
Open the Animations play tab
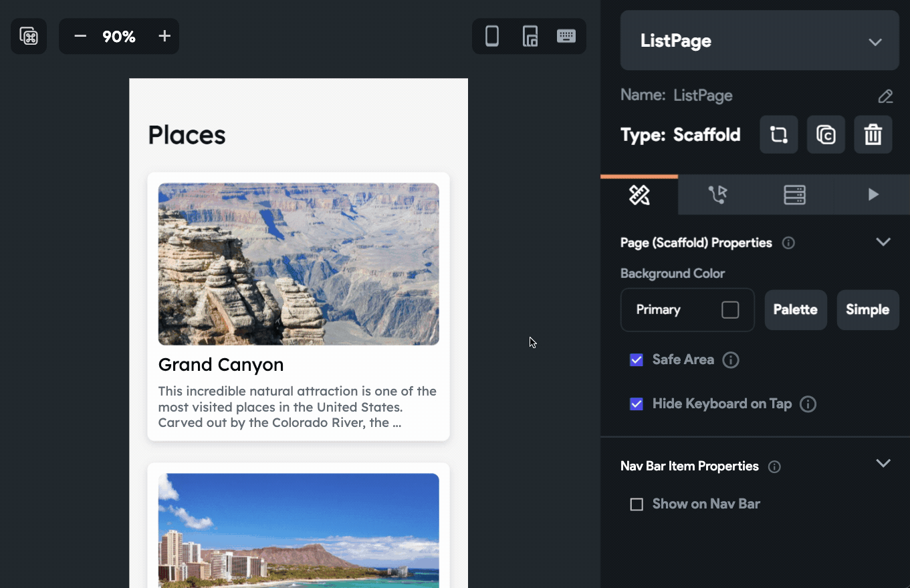click(873, 195)
